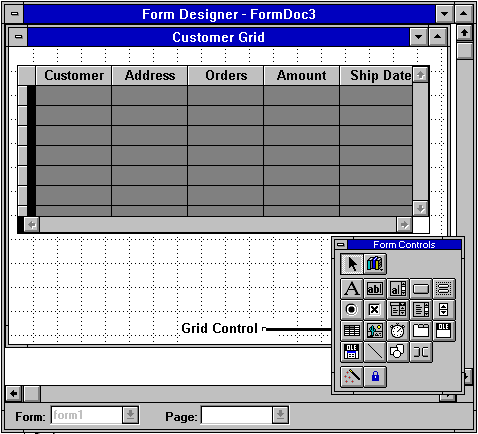Select the Image control tool
The width and height of the screenshot is (478, 434).
point(375,331)
